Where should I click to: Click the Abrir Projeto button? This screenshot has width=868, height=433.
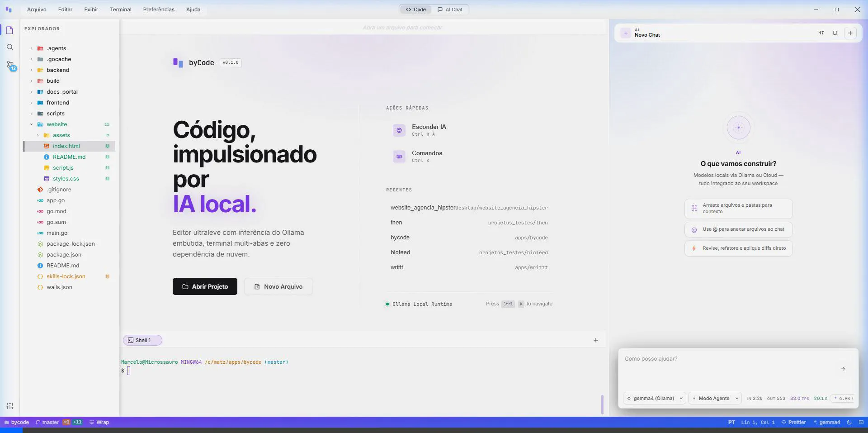tap(205, 286)
